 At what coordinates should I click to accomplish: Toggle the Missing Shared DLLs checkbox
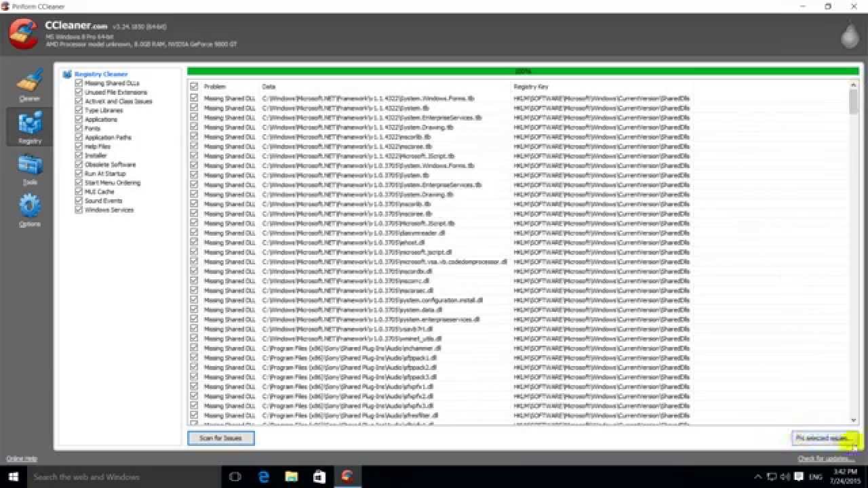[x=79, y=83]
